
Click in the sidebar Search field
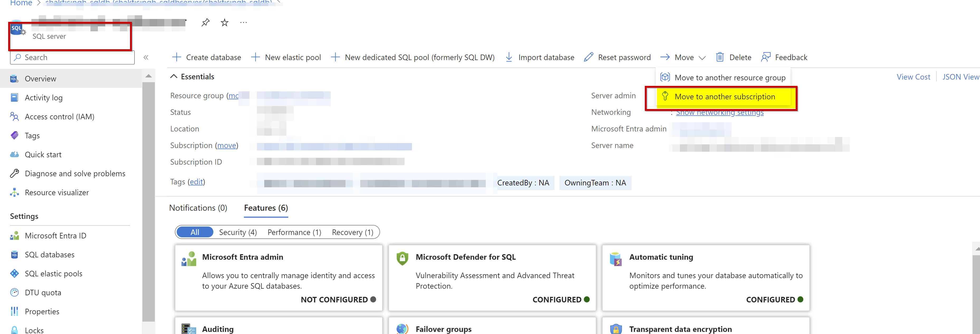pos(72,57)
